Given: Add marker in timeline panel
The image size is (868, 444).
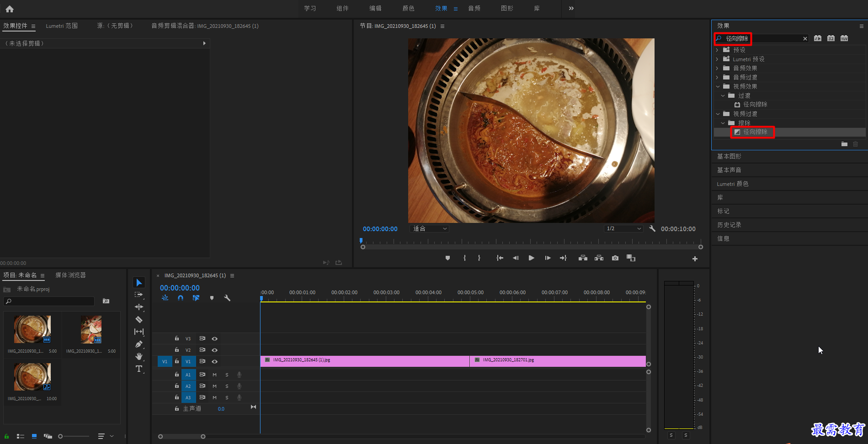Looking at the screenshot, I should tap(212, 298).
